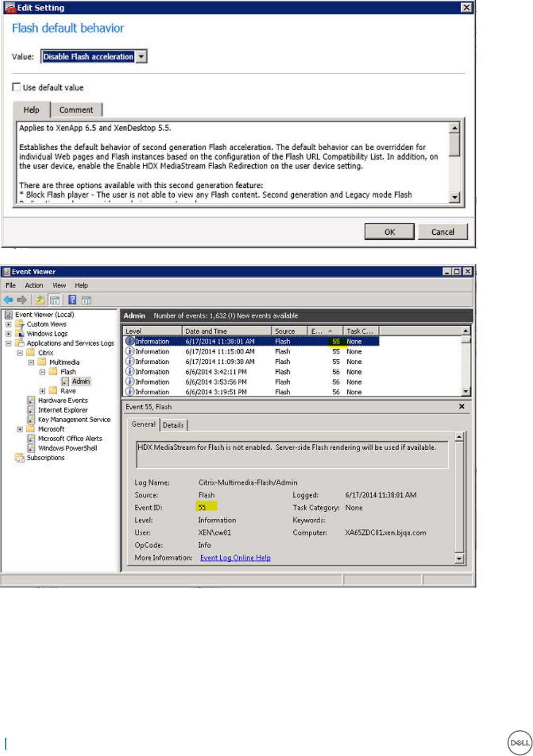This screenshot has width=533, height=756.
Task: Sort events by the Level column header
Action: click(151, 331)
